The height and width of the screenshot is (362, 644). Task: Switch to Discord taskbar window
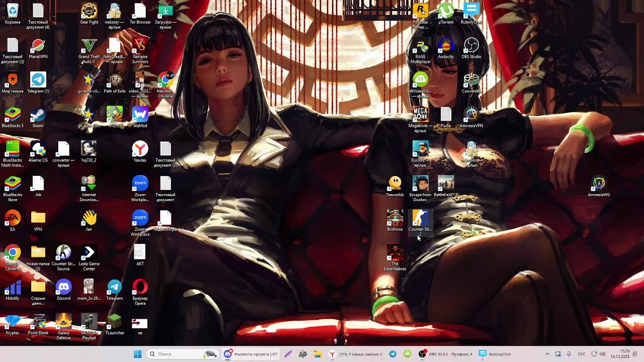click(251, 354)
